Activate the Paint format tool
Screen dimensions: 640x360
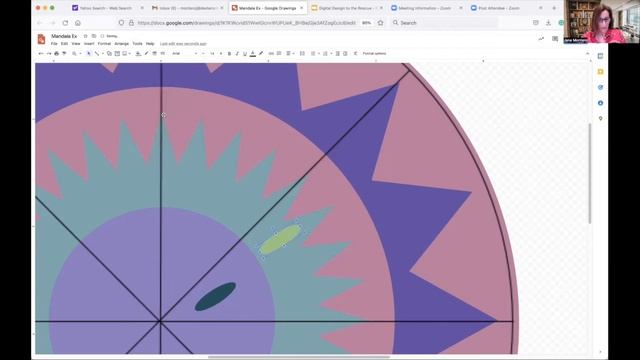tap(64, 53)
